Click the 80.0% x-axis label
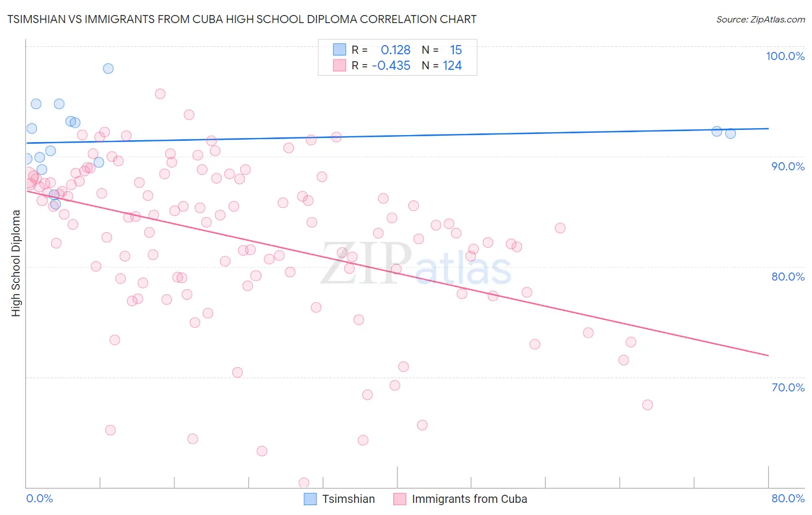This screenshot has height=515, width=812. [x=788, y=498]
